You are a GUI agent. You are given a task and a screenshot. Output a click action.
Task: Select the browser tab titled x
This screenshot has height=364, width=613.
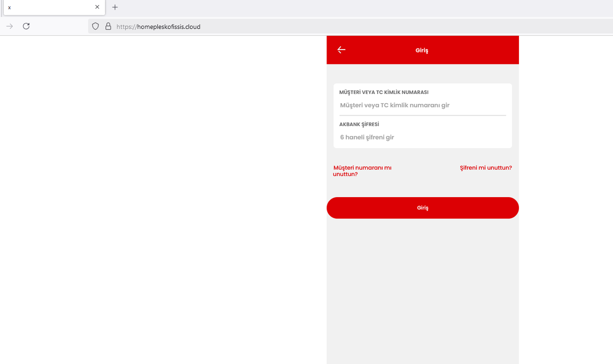click(x=54, y=7)
